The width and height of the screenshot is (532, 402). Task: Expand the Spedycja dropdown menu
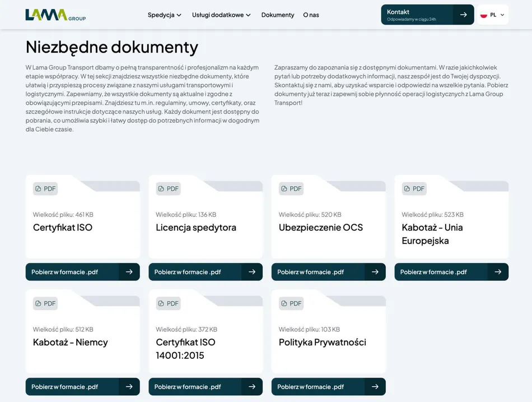pyautogui.click(x=165, y=15)
